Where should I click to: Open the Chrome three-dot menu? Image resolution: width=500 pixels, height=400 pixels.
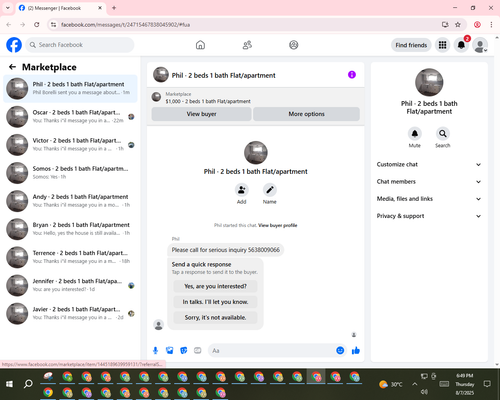click(491, 25)
